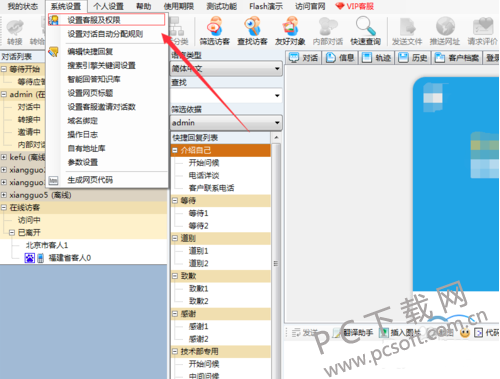The height and width of the screenshot is (379, 500).
Task: Choose 编辑快捷回复 from the menu
Action: 90,52
